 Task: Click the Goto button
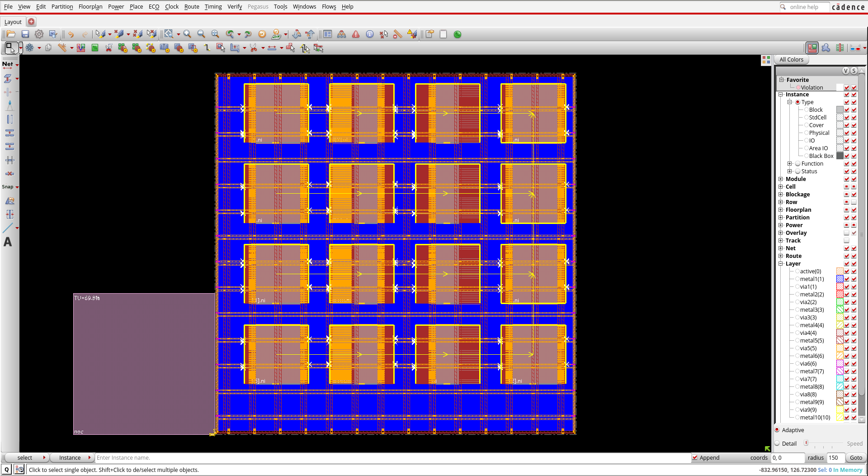(x=856, y=458)
